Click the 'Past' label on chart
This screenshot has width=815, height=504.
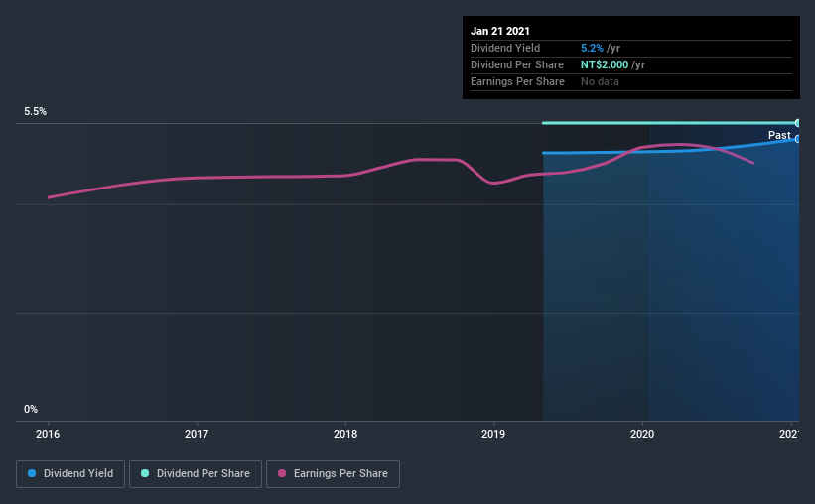pyautogui.click(x=779, y=135)
